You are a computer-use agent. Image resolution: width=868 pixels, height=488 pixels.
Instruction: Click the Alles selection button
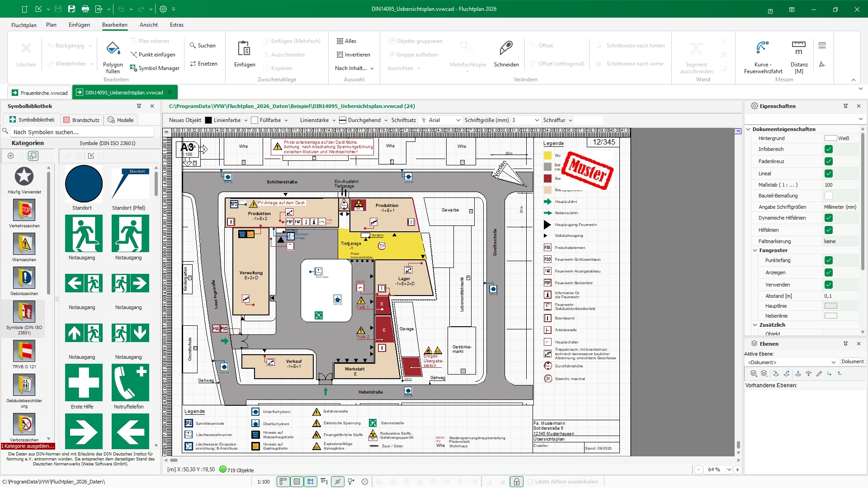[346, 41]
